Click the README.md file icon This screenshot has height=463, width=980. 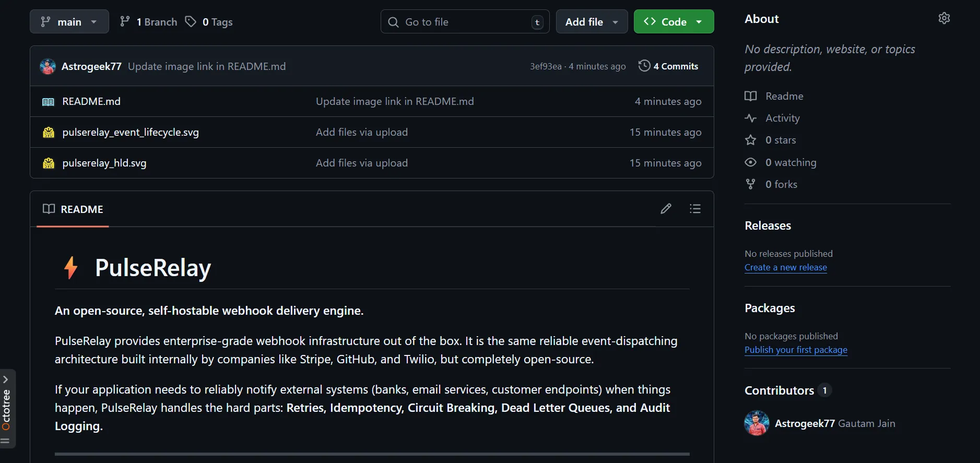click(x=48, y=102)
